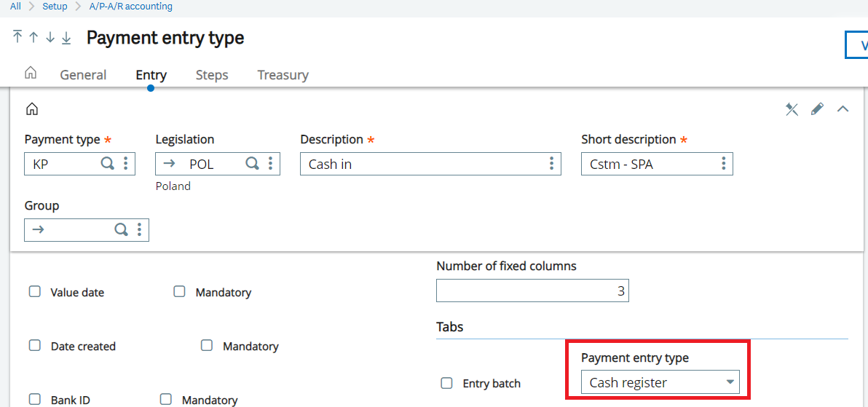
Task: Open Legislation field search magnifier
Action: click(x=252, y=164)
